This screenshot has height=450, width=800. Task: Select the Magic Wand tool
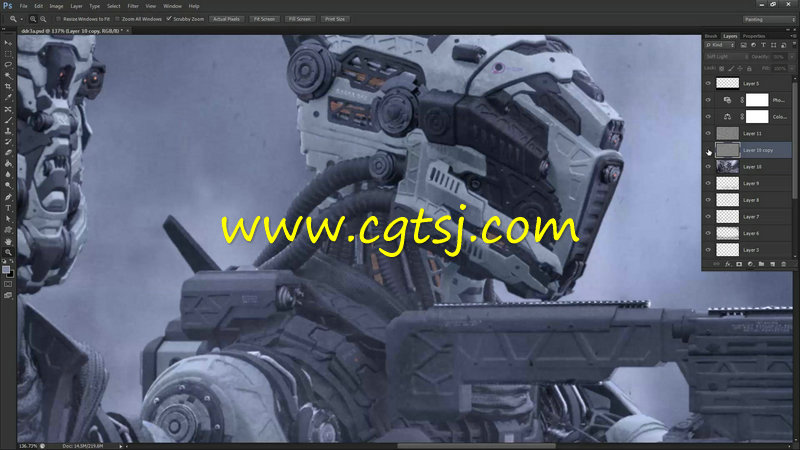click(x=8, y=76)
